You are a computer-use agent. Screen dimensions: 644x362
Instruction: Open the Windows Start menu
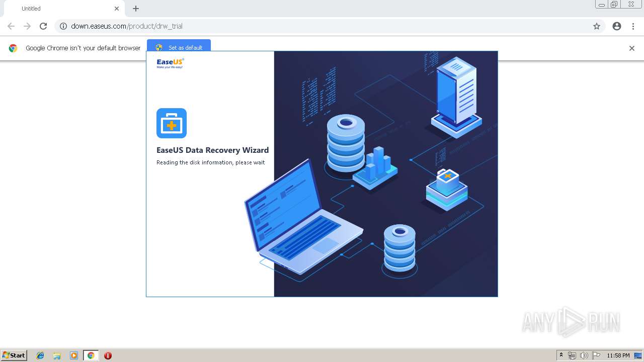click(14, 355)
